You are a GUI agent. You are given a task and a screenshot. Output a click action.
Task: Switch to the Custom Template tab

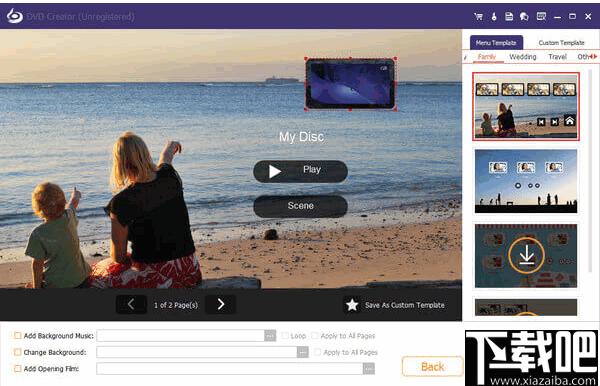[x=561, y=43]
